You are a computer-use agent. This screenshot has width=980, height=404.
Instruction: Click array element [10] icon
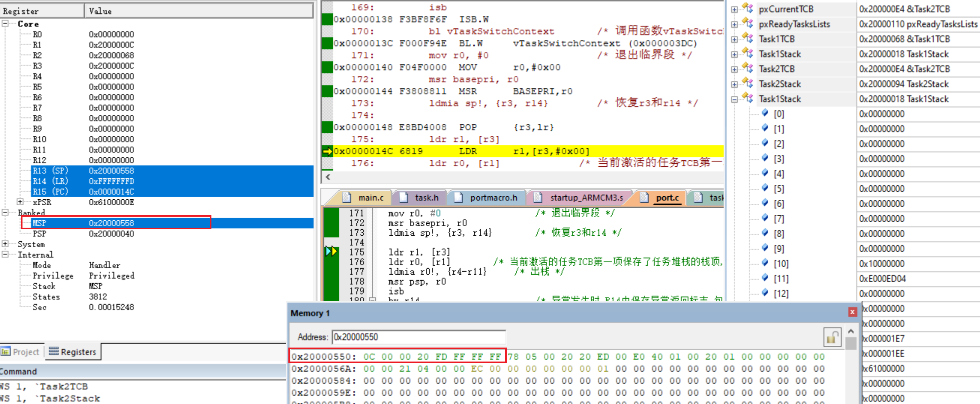tap(765, 263)
